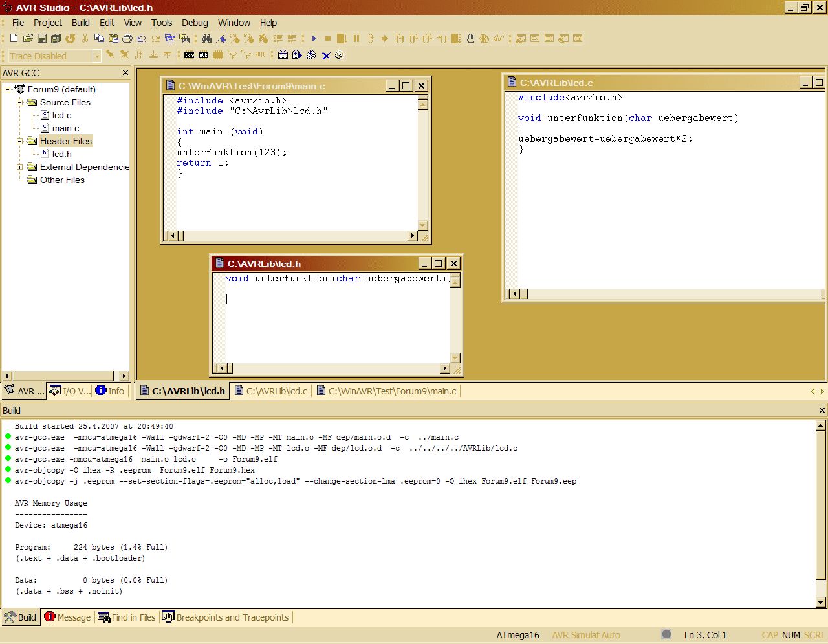Image resolution: width=828 pixels, height=644 pixels.
Task: Collapse the Header Files folder
Action: point(19,141)
